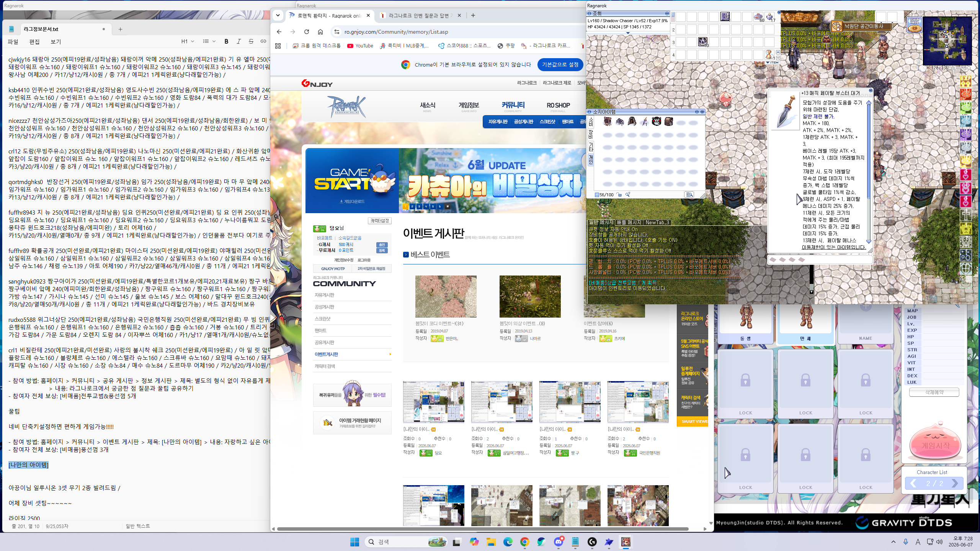The height and width of the screenshot is (551, 980).
Task: Minimize the 소지아이템 inventory window
Action: pyautogui.click(x=697, y=112)
